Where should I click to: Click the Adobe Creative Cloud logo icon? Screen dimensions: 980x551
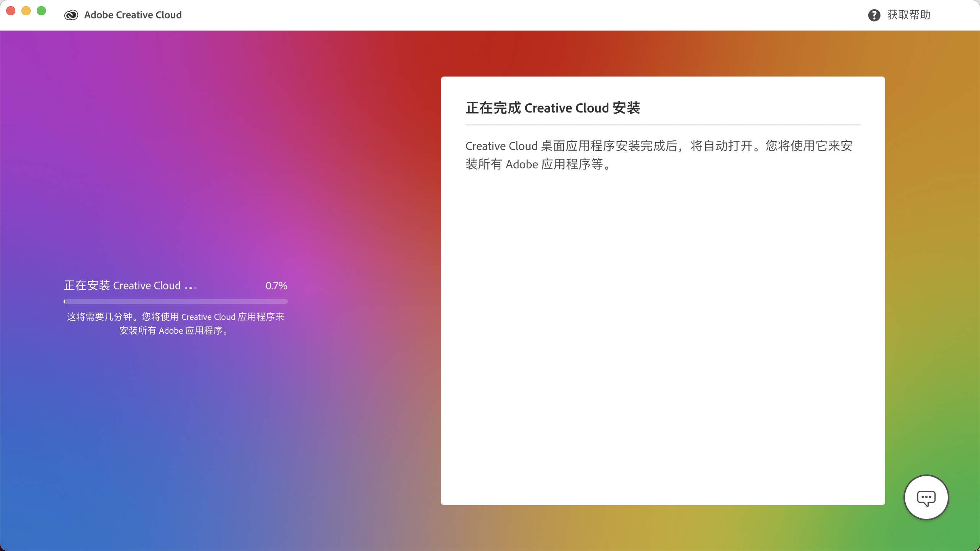pyautogui.click(x=71, y=15)
